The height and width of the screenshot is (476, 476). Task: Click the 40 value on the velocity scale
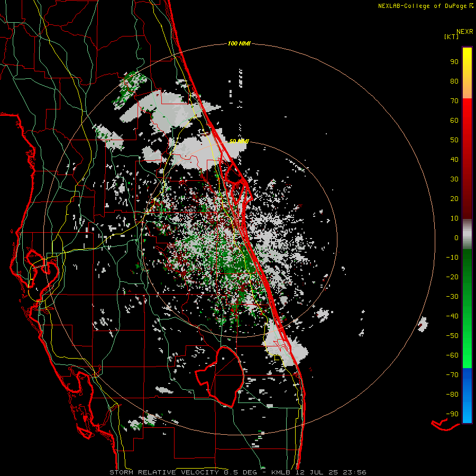454,159
